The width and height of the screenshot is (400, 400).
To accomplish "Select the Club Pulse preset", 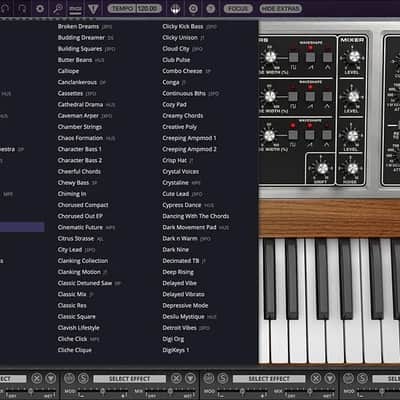I will pyautogui.click(x=176, y=60).
